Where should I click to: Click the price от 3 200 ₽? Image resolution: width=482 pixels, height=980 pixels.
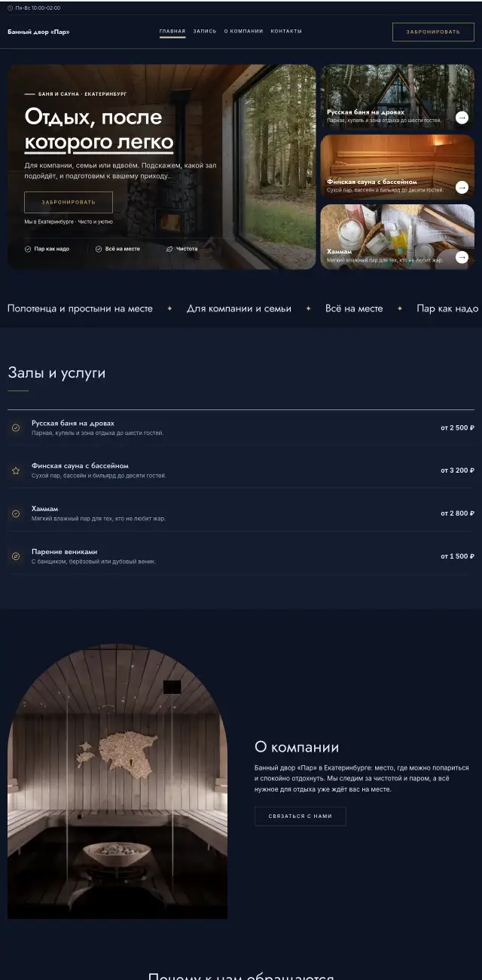458,470
